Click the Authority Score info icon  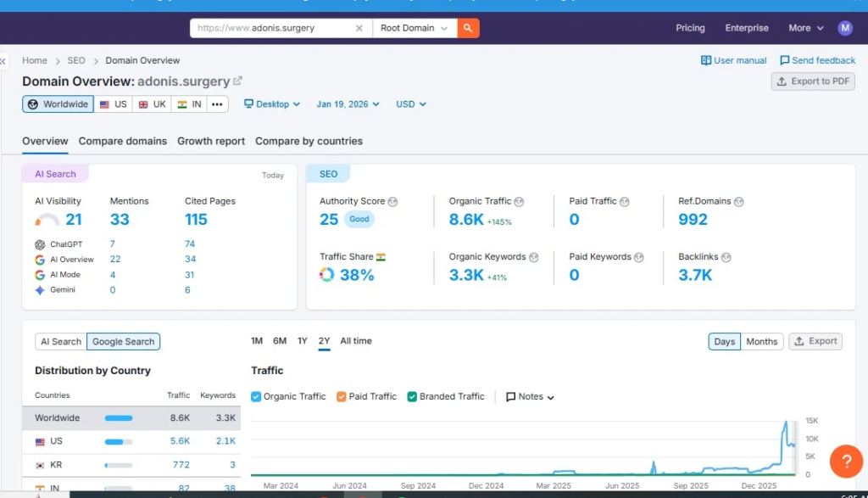(x=392, y=202)
